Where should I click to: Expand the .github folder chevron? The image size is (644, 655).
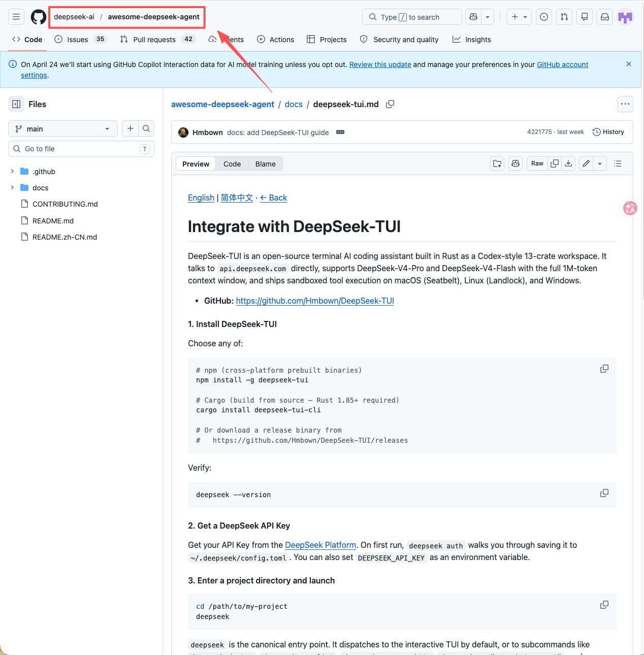12,172
